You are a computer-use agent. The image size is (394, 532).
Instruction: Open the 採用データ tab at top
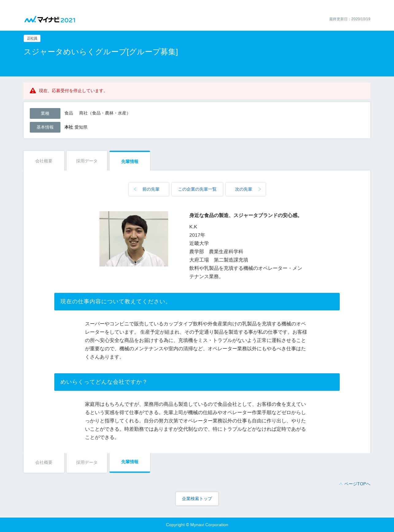pos(87,161)
